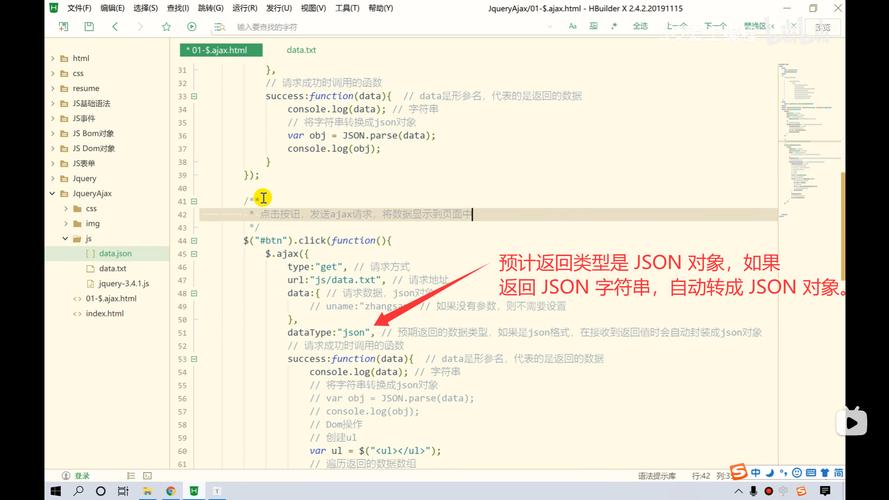
Task: Click the editor vertical scrollbar thumb
Action: (843, 227)
